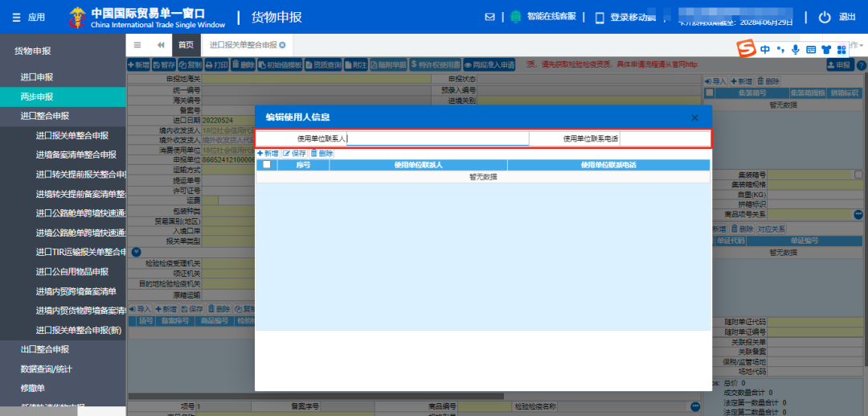Click 保存 button in the edit user dialog
The image size is (868, 416).
pos(294,153)
